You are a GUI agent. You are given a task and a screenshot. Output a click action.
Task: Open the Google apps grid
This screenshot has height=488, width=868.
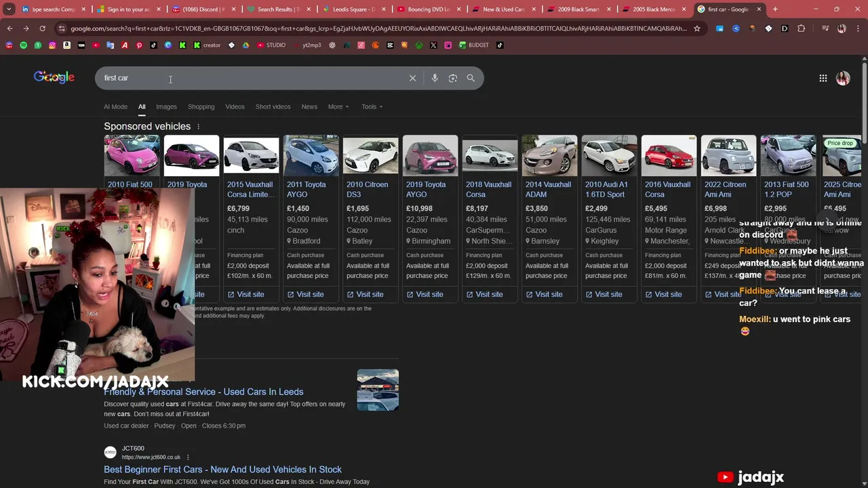tap(823, 78)
